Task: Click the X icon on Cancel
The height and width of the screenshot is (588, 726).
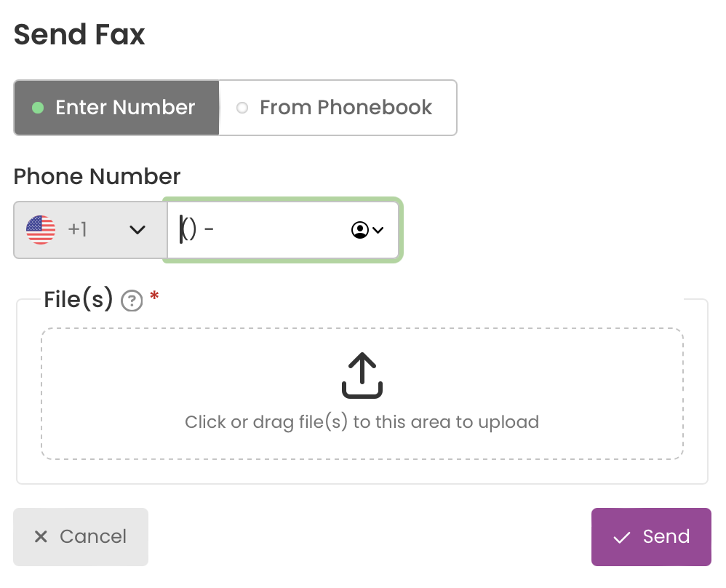Action: pos(41,536)
